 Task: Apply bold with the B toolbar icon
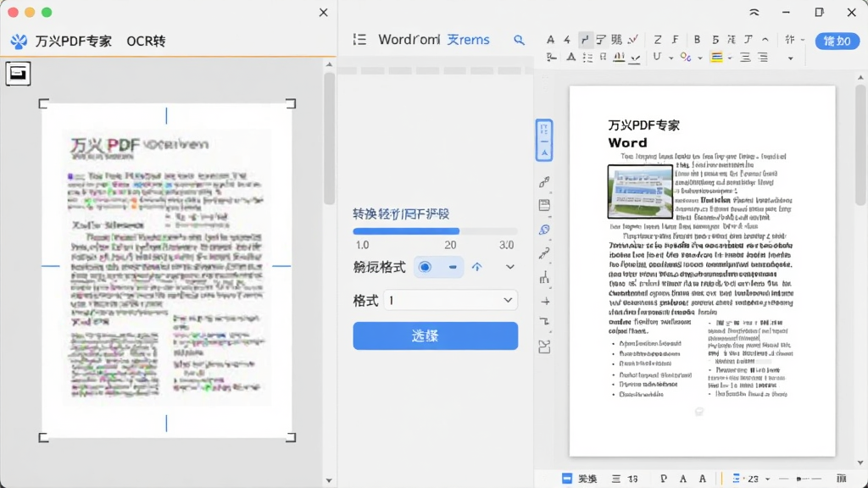pyautogui.click(x=697, y=39)
